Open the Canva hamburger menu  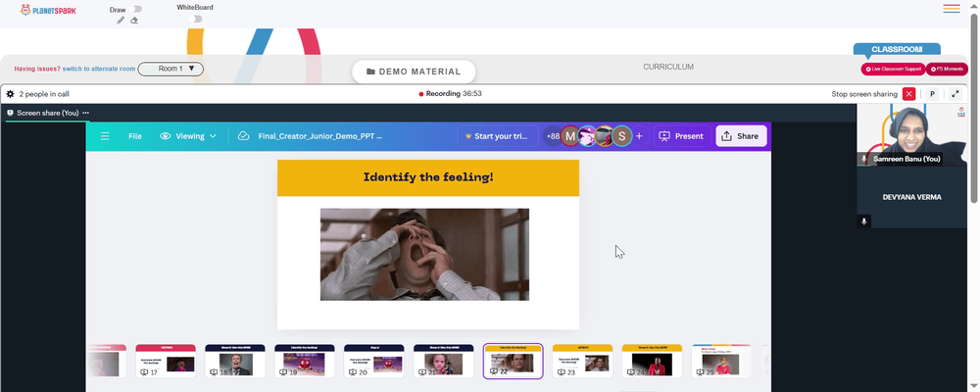tap(105, 136)
